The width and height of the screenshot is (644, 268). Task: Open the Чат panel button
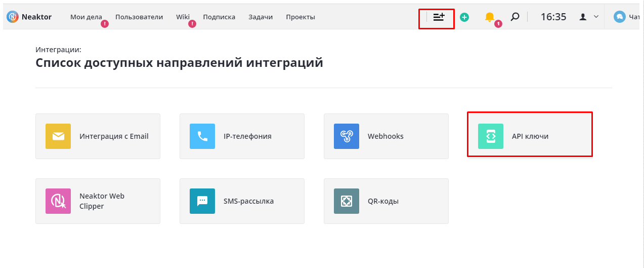coord(627,17)
